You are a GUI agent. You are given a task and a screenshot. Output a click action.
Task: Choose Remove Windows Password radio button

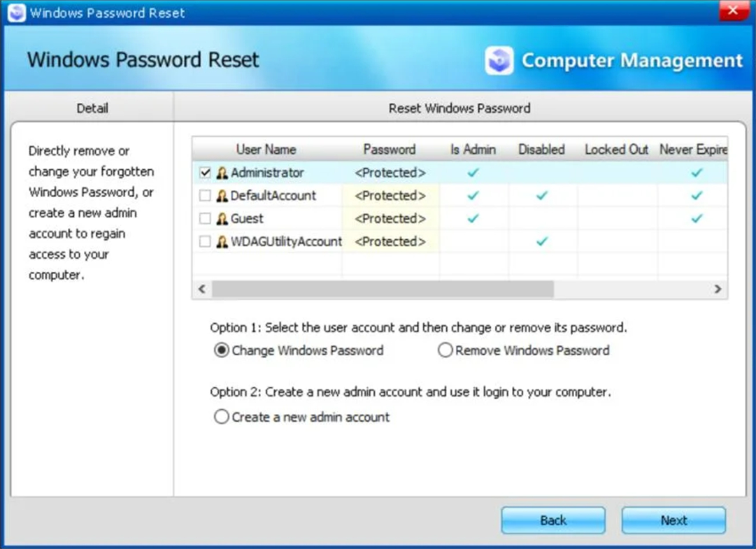coord(445,351)
